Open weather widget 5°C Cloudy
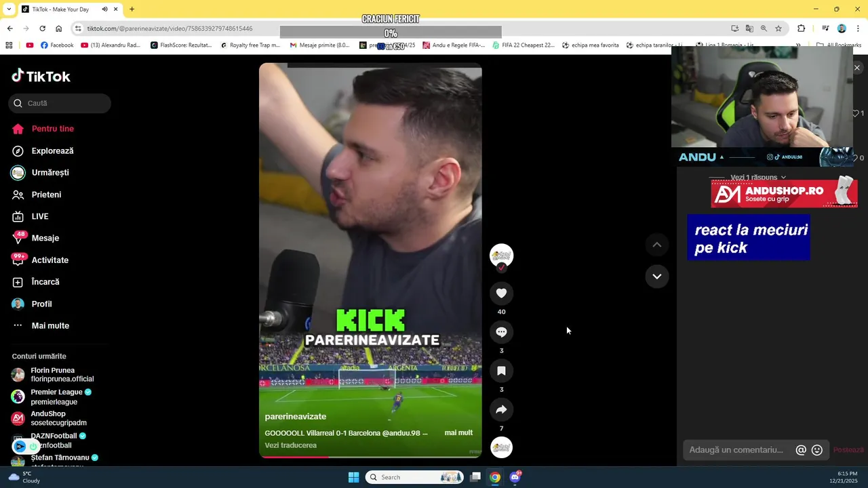Screen dimensions: 868x488 pos(24,477)
